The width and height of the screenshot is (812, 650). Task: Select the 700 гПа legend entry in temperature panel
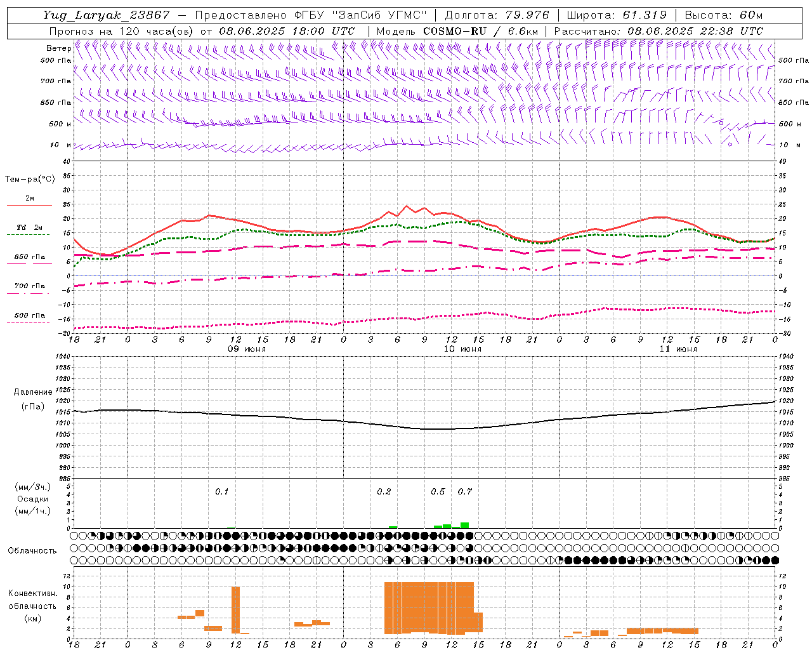29,289
